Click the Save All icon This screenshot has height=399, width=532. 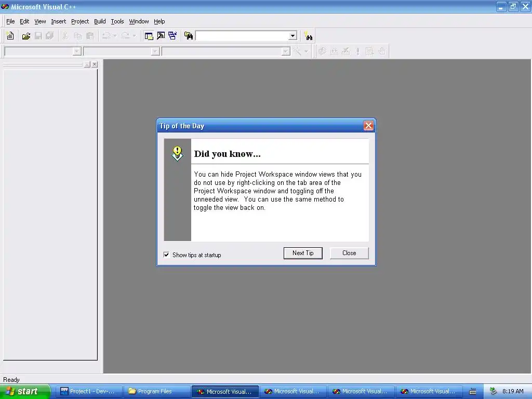tap(49, 36)
